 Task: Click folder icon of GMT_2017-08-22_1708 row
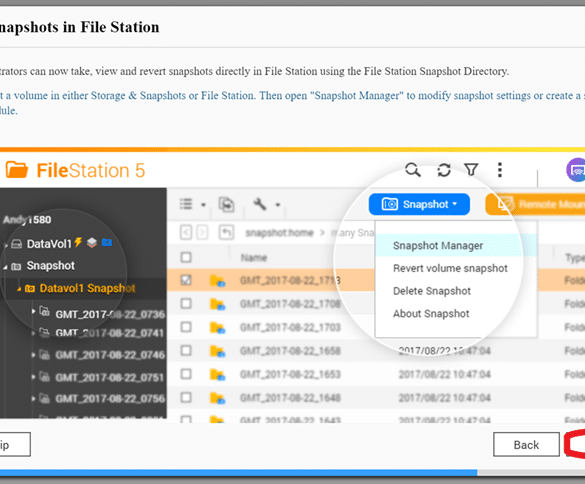217,304
